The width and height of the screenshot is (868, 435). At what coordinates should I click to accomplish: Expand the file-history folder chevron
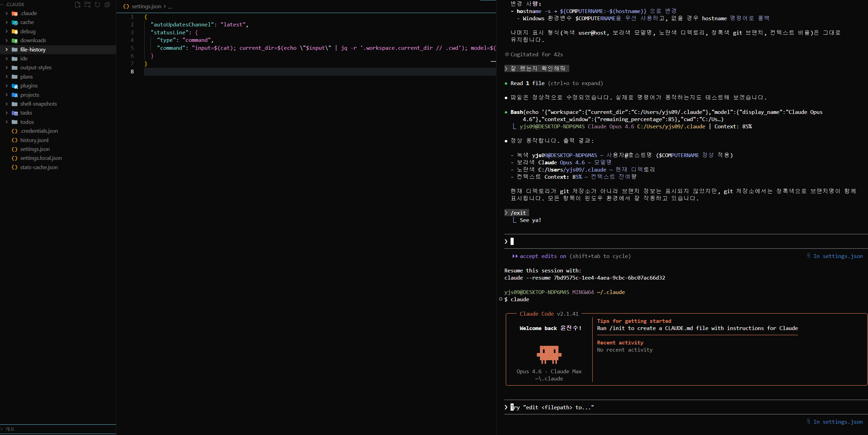(x=7, y=50)
